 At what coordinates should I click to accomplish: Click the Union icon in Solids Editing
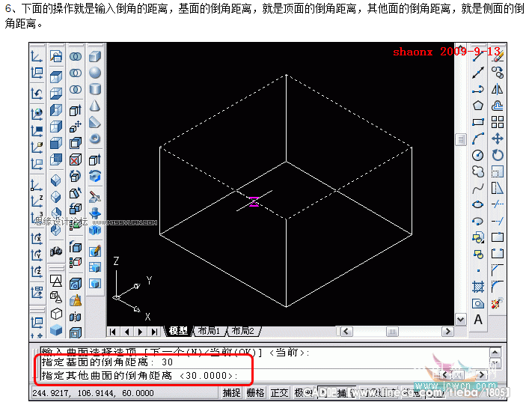[76, 56]
